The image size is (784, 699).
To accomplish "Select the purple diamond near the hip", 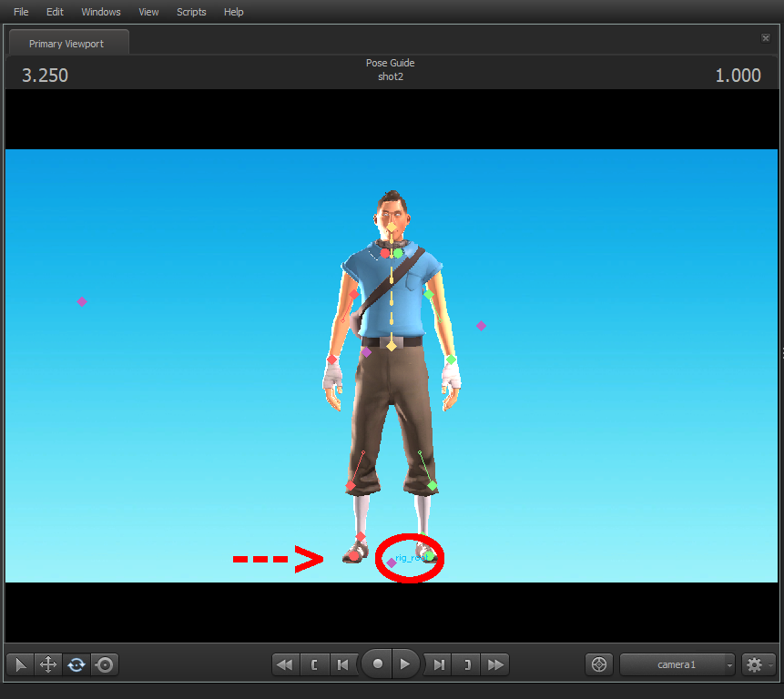I will [366, 353].
